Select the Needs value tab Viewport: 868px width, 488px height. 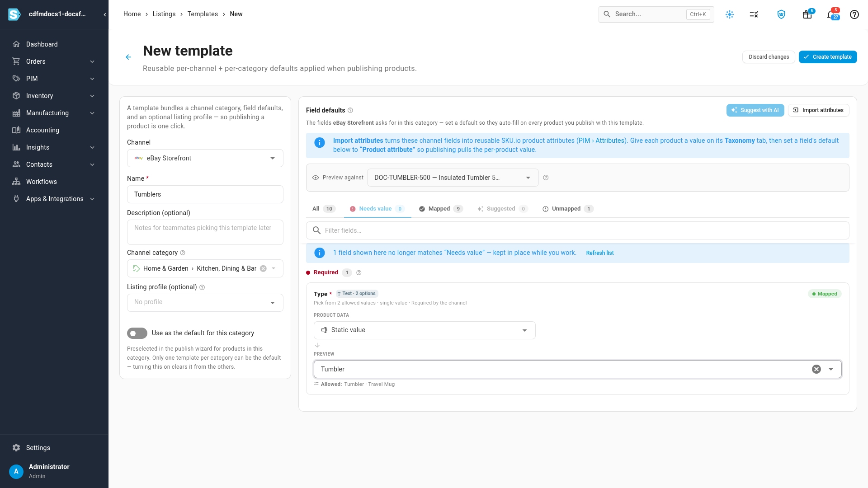[x=377, y=209]
